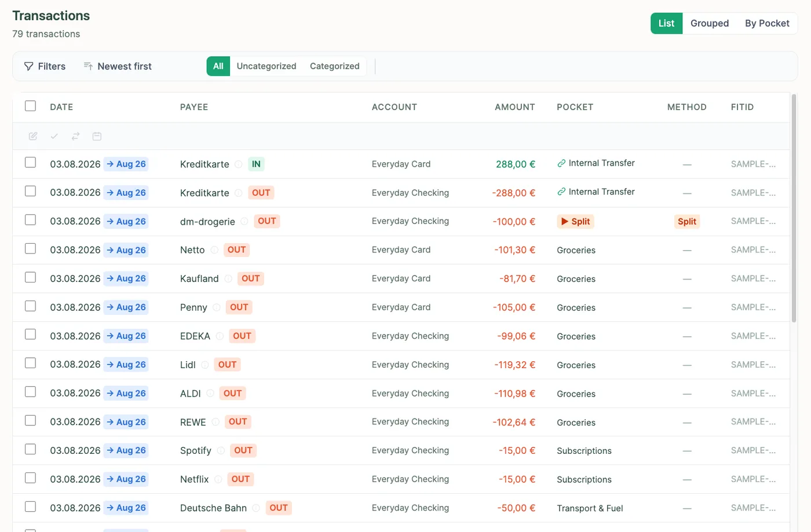Open the Groceries pocket for REWE
This screenshot has width=811, height=532.
576,423
